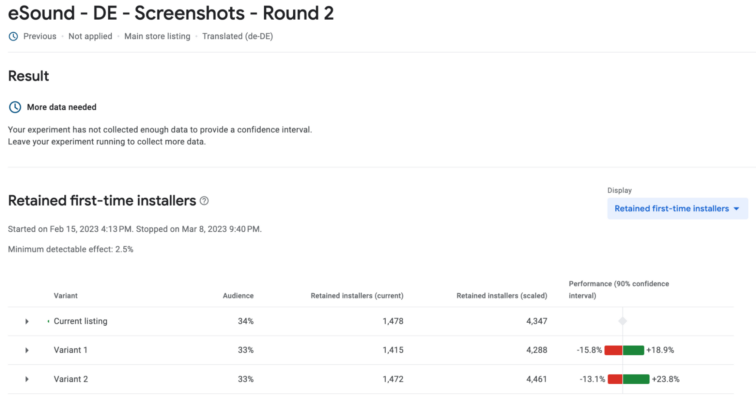
Task: Select the Variant 2 row label
Action: [x=71, y=379]
